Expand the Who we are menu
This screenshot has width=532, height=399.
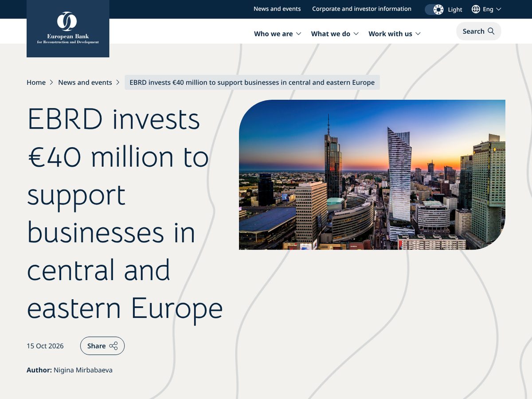tap(278, 34)
